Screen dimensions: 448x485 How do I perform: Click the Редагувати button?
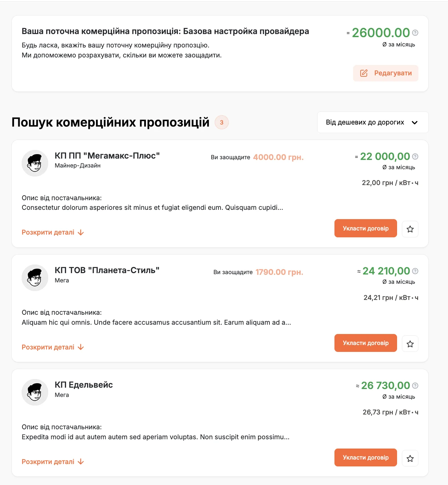point(385,73)
